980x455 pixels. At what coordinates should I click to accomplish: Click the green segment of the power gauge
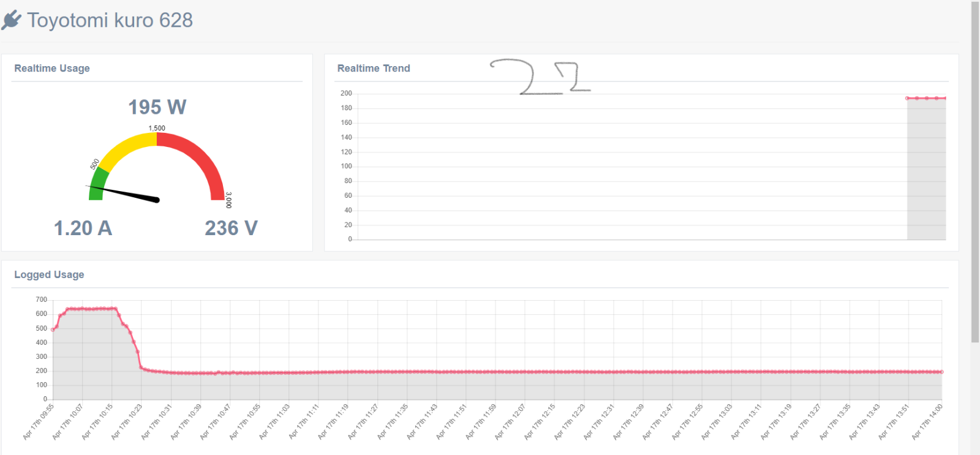tap(97, 184)
